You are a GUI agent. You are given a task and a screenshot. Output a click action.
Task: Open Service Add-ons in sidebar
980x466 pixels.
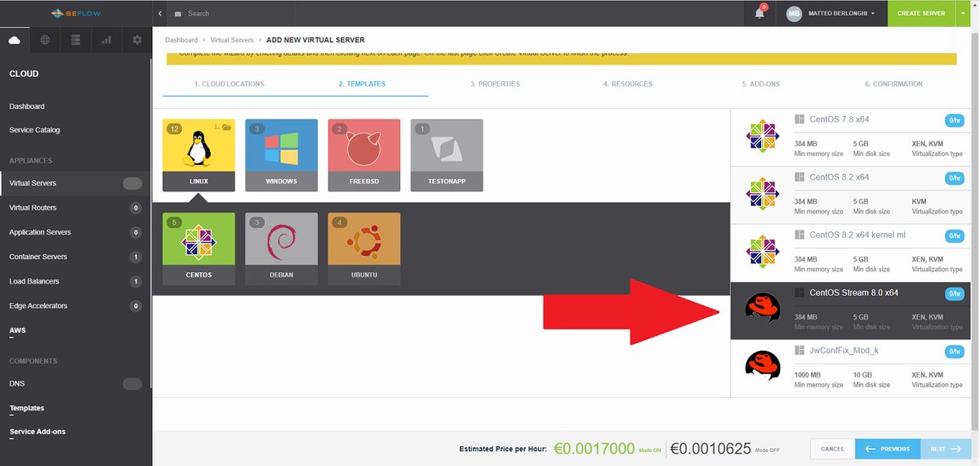38,432
